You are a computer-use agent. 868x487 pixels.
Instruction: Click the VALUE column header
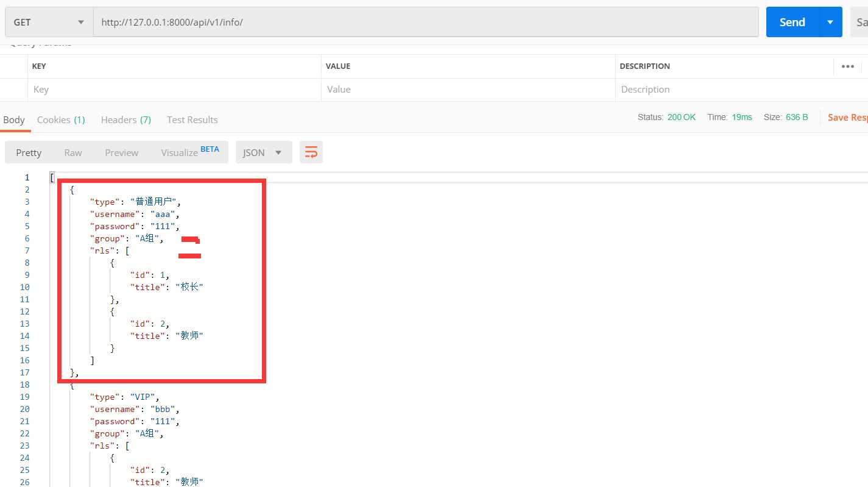pyautogui.click(x=338, y=66)
